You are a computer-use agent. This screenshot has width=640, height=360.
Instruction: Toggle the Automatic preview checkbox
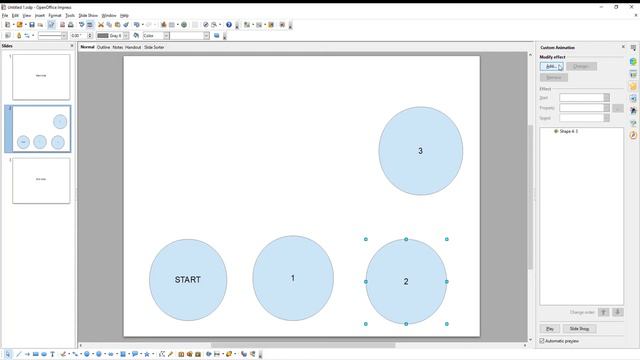click(542, 341)
